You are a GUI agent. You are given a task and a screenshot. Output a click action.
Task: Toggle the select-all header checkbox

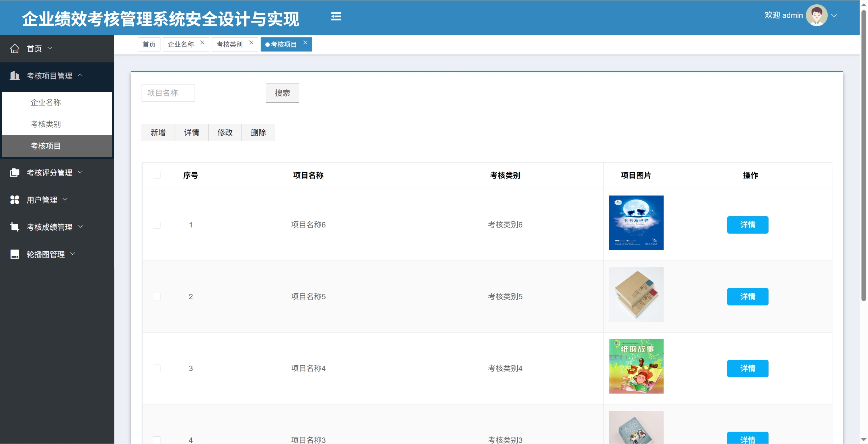coord(156,175)
